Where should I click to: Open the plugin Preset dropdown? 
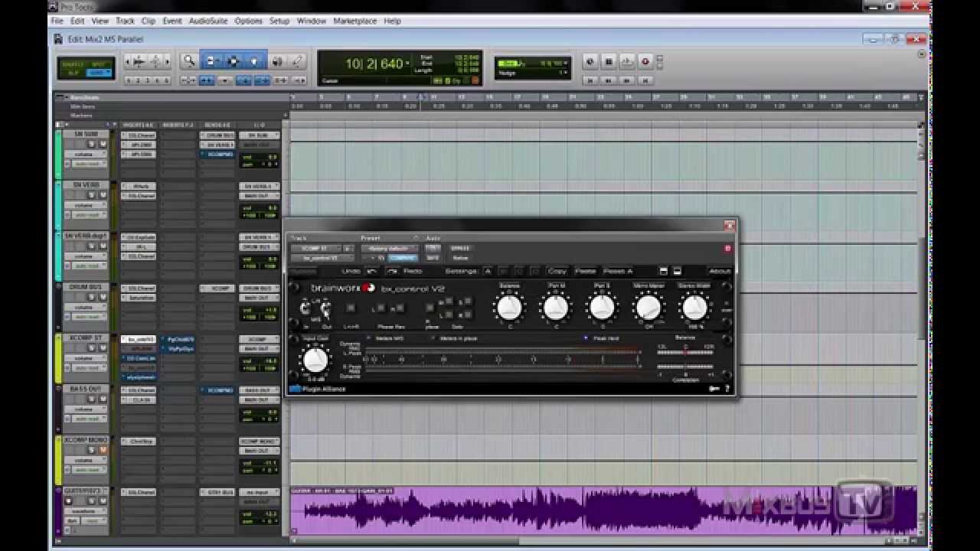(x=390, y=248)
